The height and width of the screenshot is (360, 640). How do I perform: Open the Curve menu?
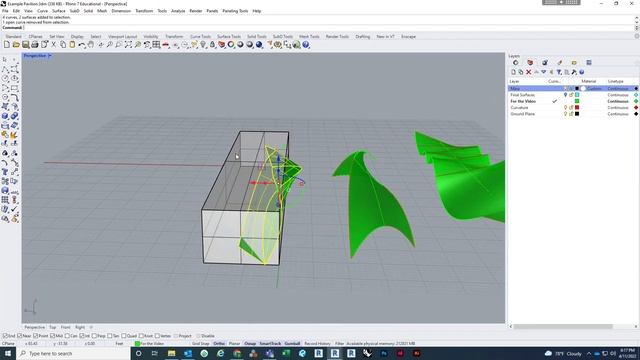pos(42,11)
